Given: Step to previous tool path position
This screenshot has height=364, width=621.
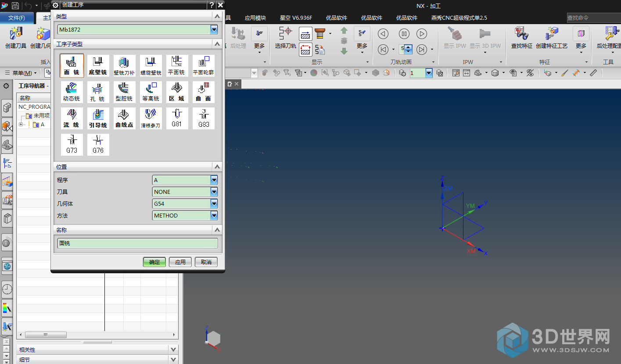Looking at the screenshot, I should (383, 50).
